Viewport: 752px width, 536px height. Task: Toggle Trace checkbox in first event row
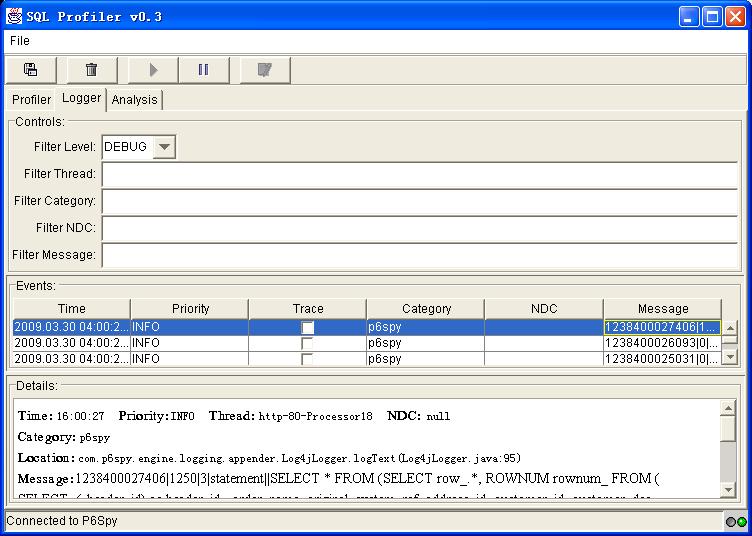point(308,327)
